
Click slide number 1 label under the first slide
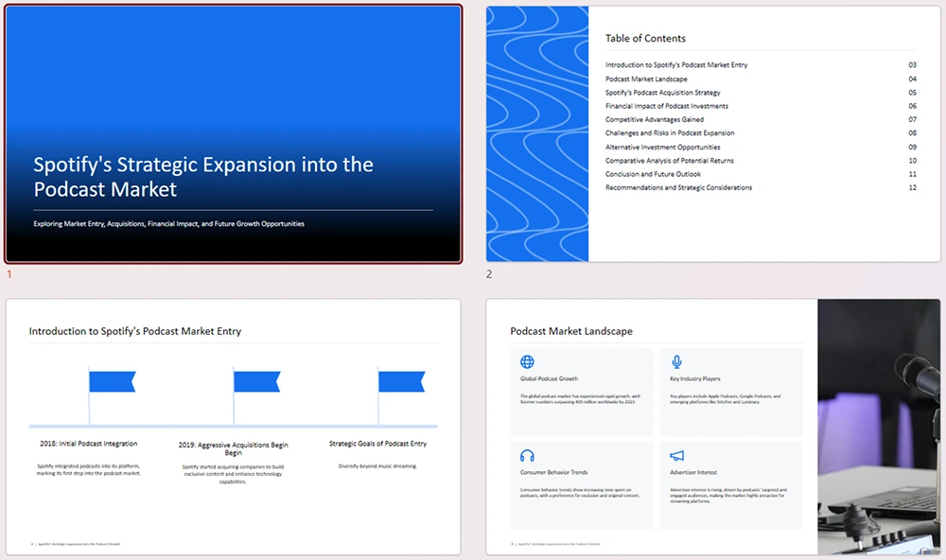(9, 274)
